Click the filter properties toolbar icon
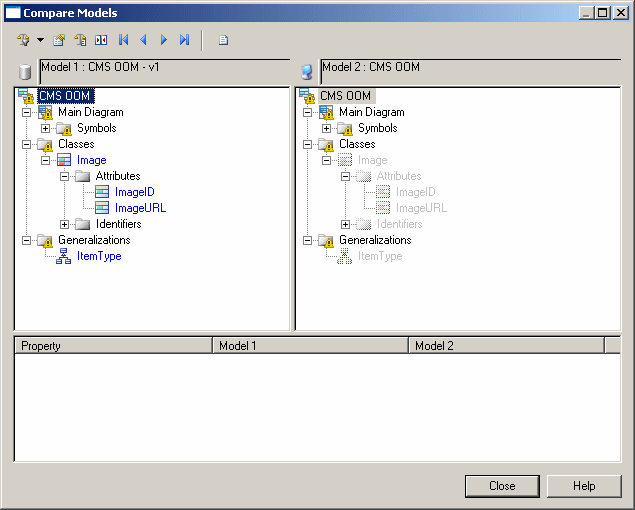 click(x=59, y=40)
